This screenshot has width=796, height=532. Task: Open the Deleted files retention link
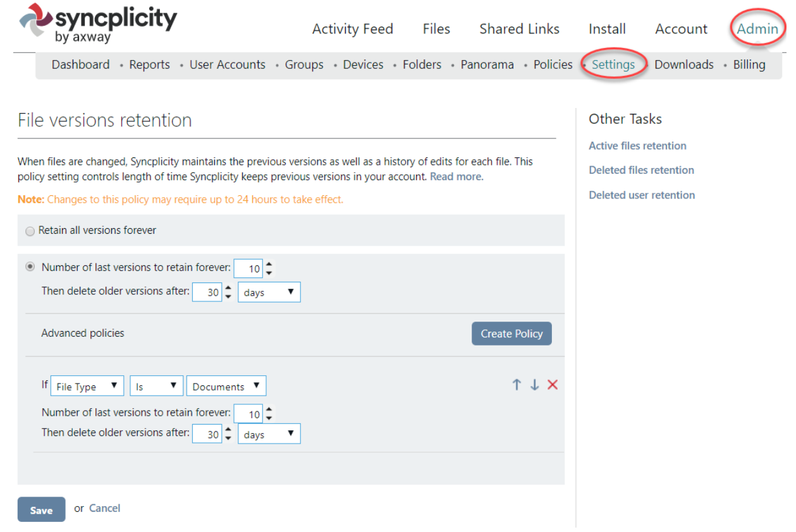pos(640,170)
